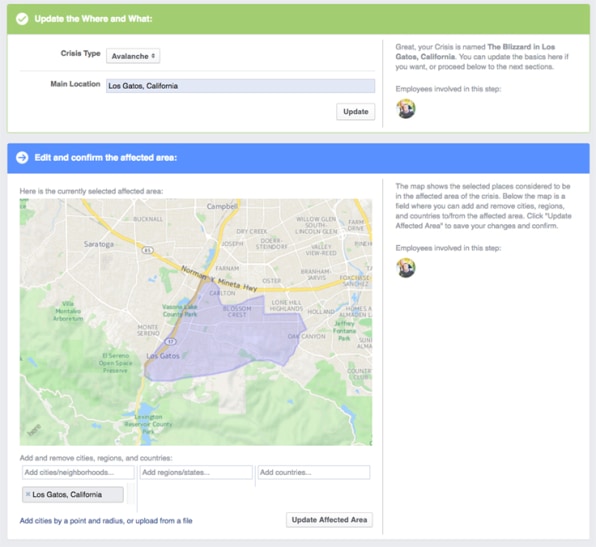Viewport: 596px width, 547px height.
Task: Expand the 'Update the Where and What' header
Action: click(298, 19)
